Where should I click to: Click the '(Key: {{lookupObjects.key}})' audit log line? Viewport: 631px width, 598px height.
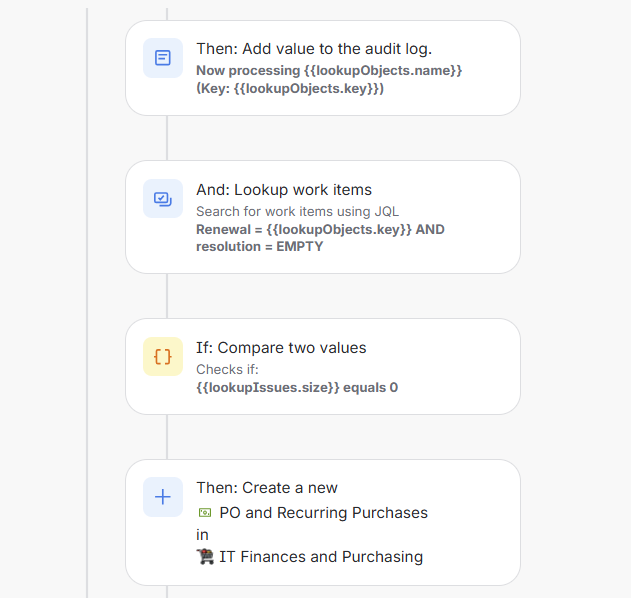290,88
